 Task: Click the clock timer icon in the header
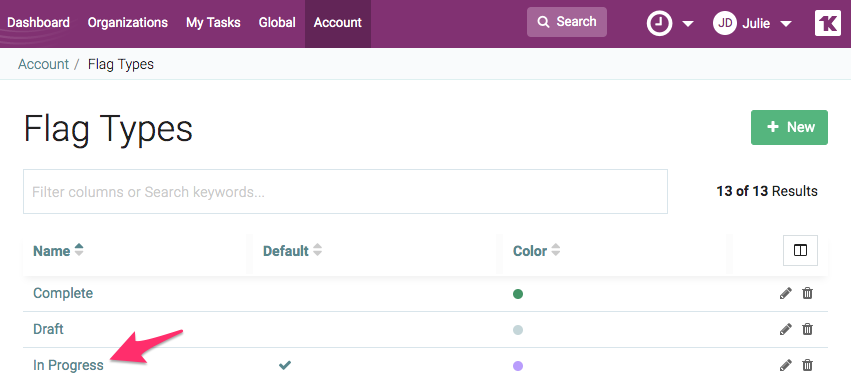click(x=659, y=24)
